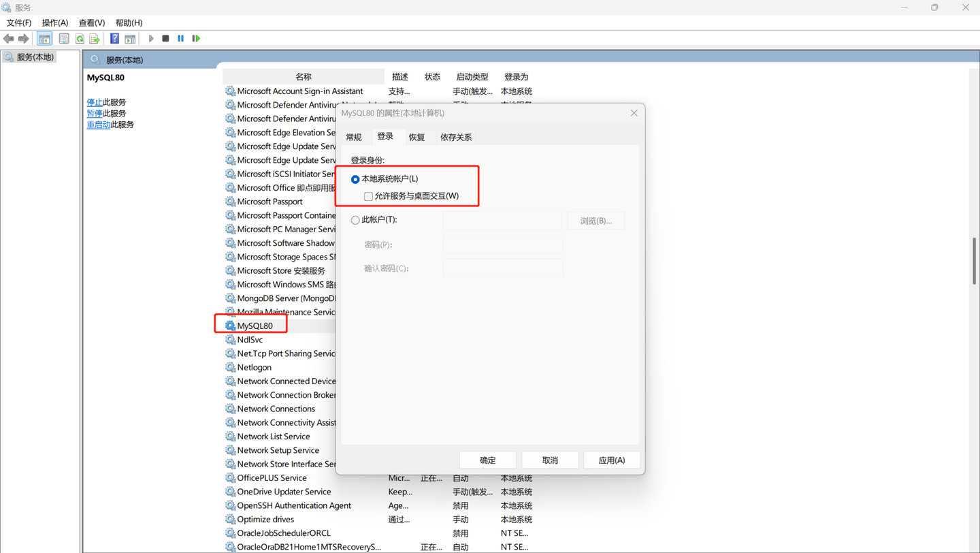Click gear icon beside Network Connections
980x553 pixels.
230,409
